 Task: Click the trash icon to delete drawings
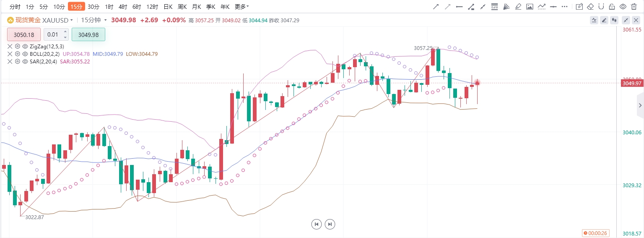coord(634,7)
